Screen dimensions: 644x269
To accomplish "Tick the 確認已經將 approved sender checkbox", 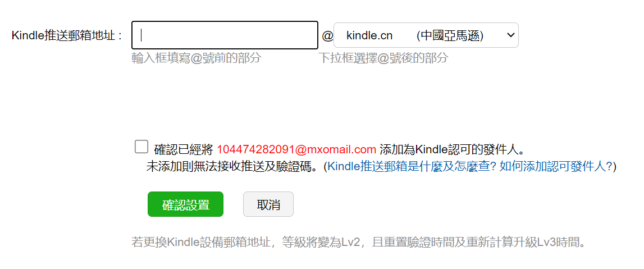I will click(x=141, y=147).
